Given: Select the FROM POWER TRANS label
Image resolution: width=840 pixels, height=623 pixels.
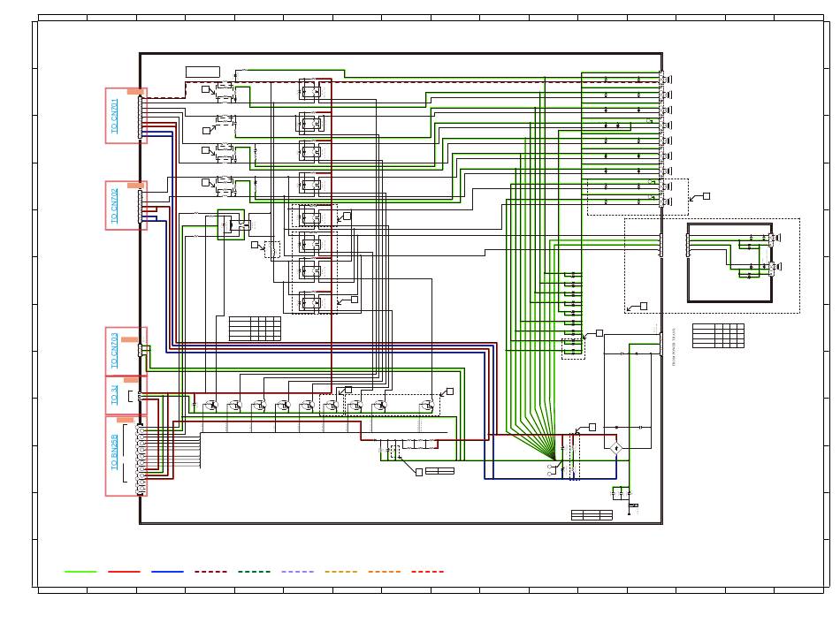Looking at the screenshot, I should (674, 347).
